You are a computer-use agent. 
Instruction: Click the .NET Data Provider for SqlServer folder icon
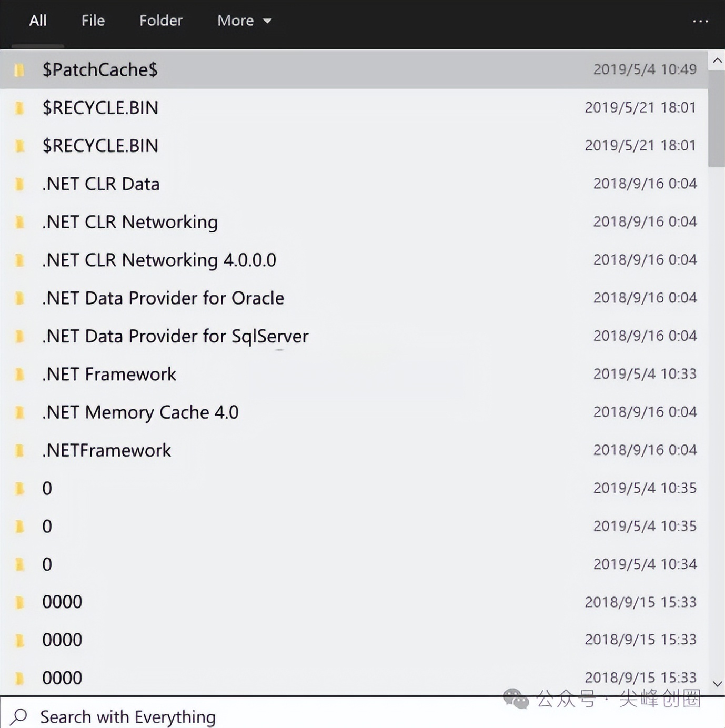click(x=19, y=336)
